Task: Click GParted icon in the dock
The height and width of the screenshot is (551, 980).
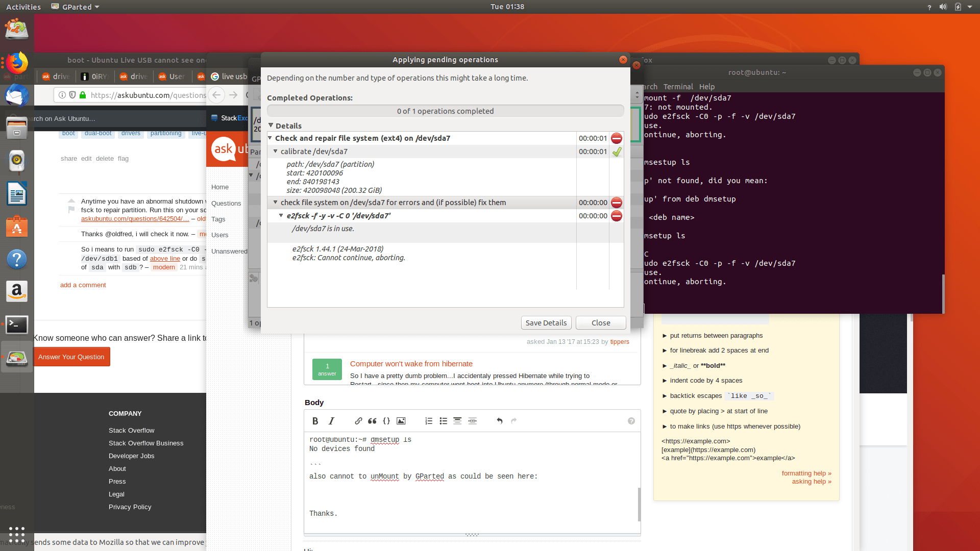Action: pyautogui.click(x=17, y=358)
